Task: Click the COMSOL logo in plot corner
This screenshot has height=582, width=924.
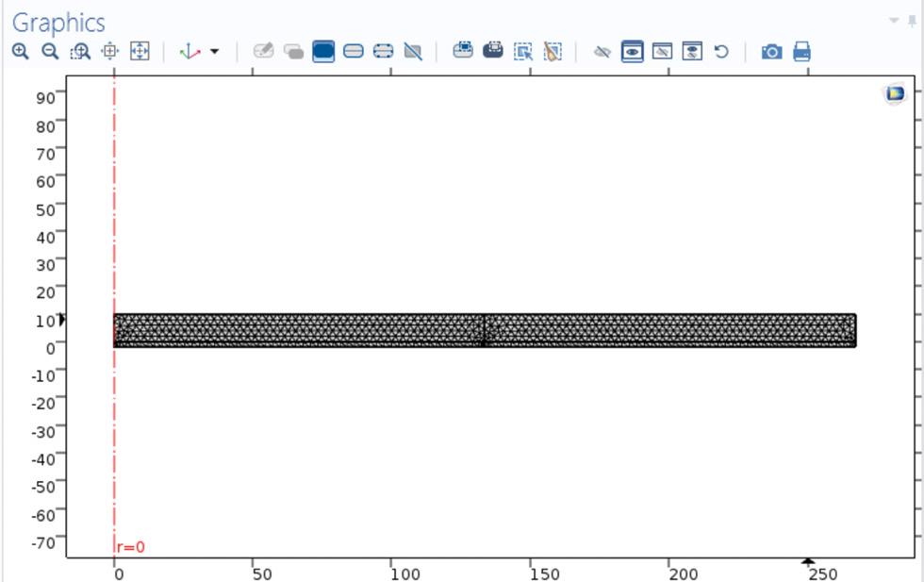Action: [x=895, y=93]
